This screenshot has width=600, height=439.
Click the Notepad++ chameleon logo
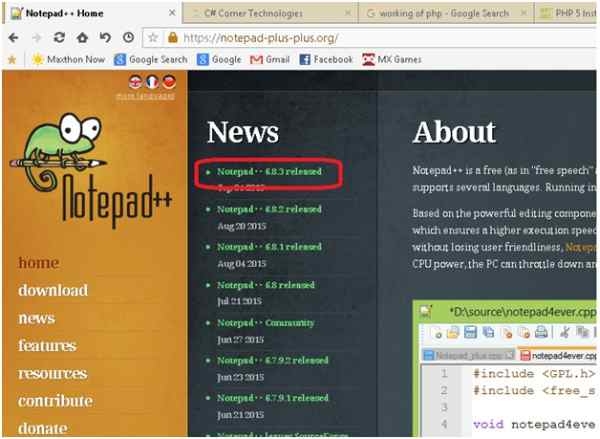pyautogui.click(x=92, y=170)
